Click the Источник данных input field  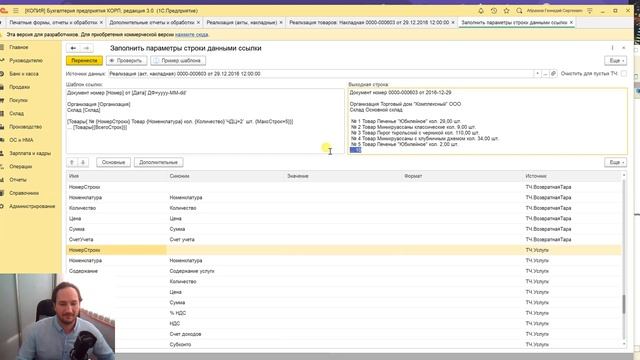pyautogui.click(x=321, y=74)
